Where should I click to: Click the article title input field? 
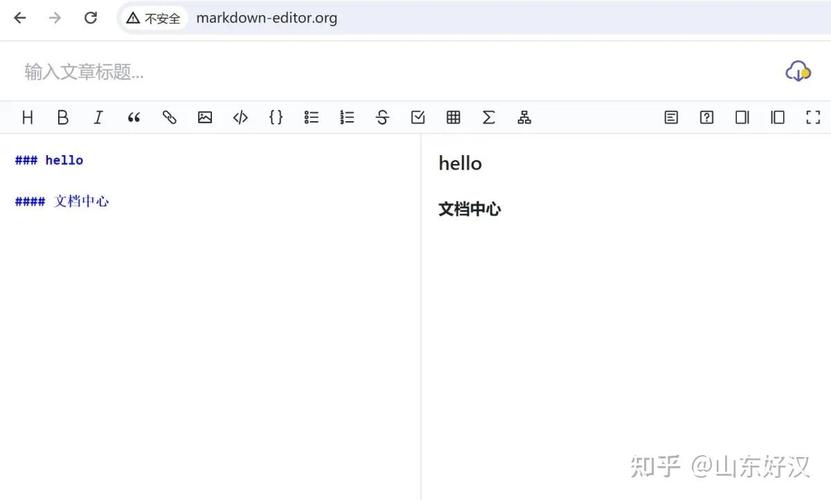[392, 72]
